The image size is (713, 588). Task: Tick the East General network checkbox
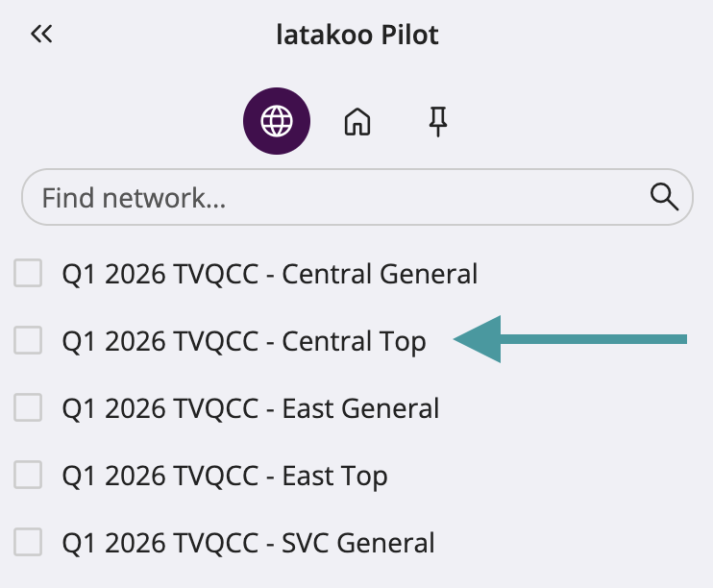[x=28, y=407]
